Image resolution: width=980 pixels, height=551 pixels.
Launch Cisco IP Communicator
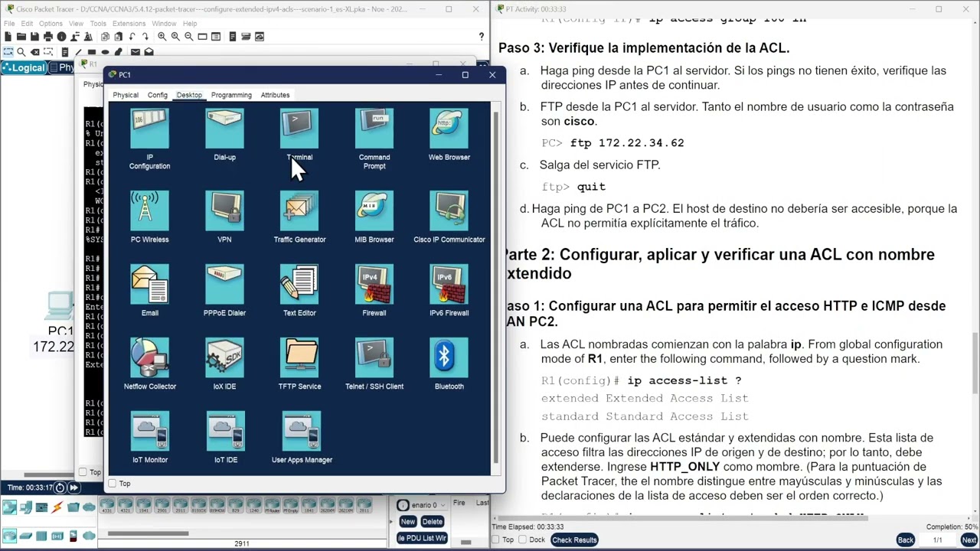tap(449, 217)
